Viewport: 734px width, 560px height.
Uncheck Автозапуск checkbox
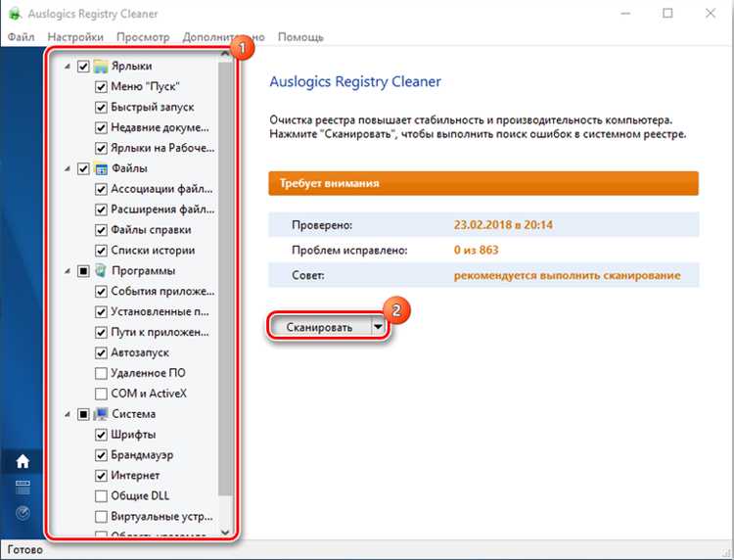pos(101,352)
